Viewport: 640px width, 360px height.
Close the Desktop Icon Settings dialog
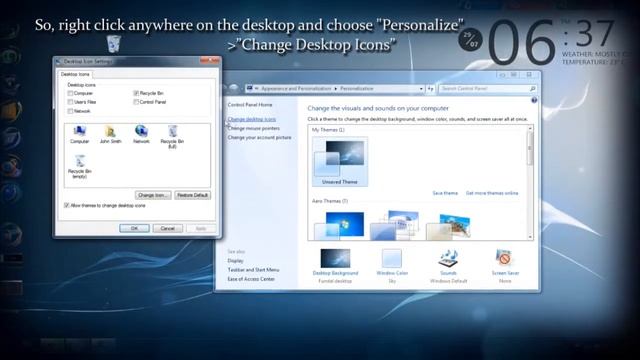(x=210, y=61)
